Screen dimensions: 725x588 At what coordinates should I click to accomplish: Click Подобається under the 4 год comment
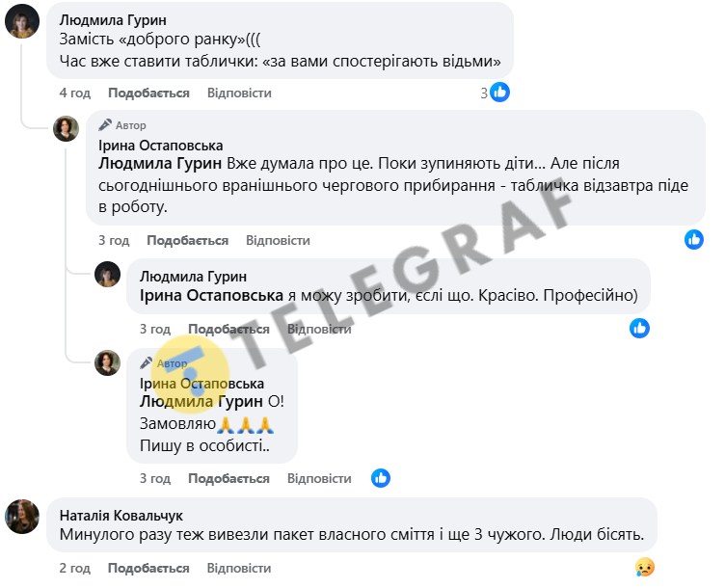tap(148, 94)
